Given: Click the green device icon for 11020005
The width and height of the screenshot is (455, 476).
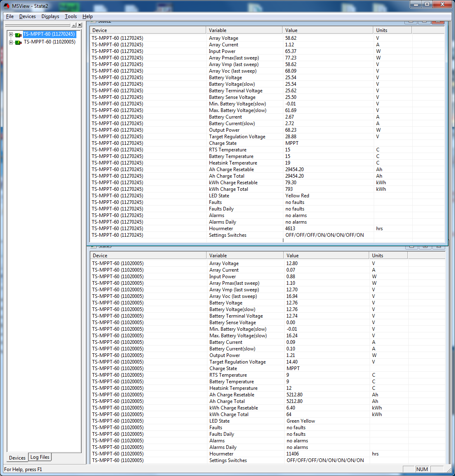Looking at the screenshot, I should (18, 42).
